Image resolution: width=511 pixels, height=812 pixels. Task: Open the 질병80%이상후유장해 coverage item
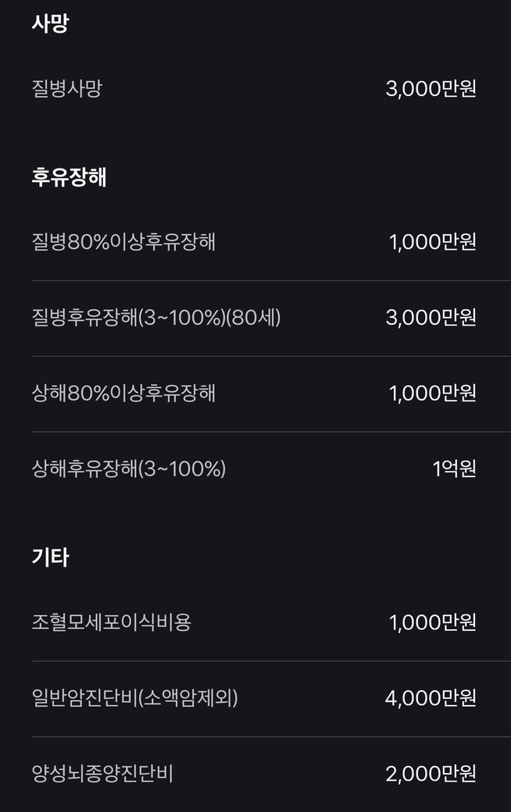coord(123,242)
